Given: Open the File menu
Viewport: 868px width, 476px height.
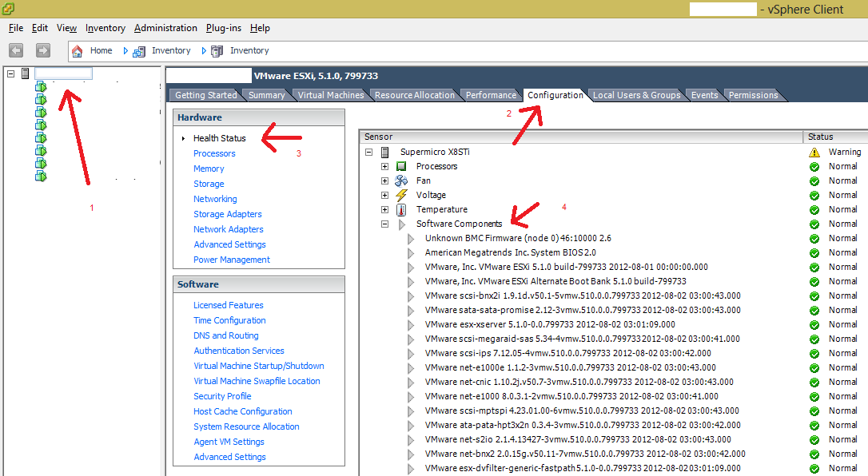Looking at the screenshot, I should coord(16,28).
